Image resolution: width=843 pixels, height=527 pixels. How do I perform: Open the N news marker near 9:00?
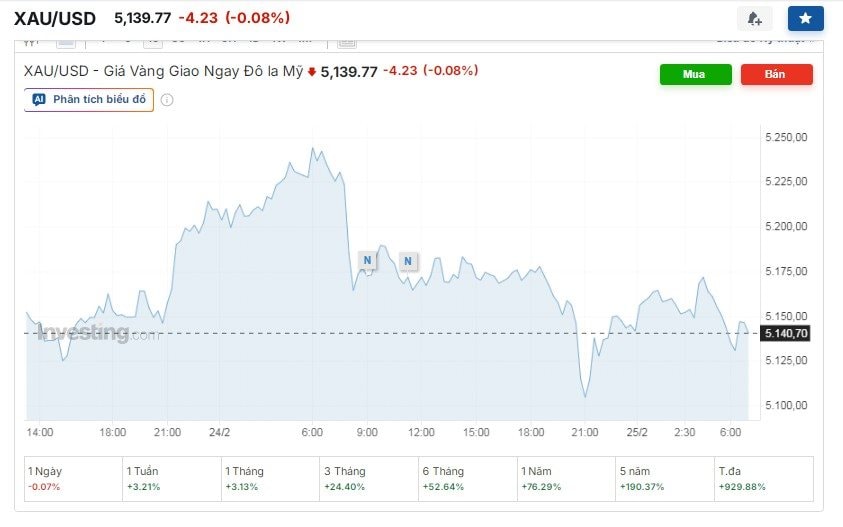(x=368, y=261)
